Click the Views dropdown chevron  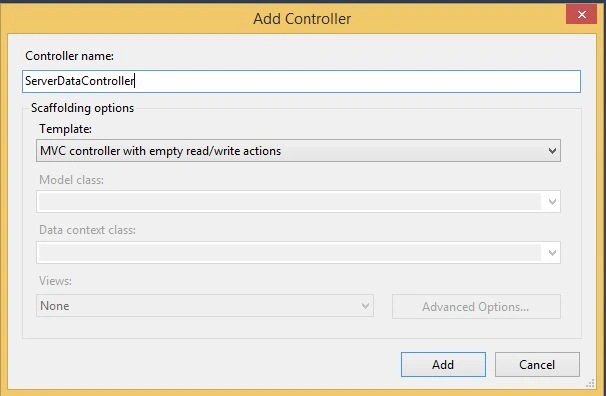(365, 306)
